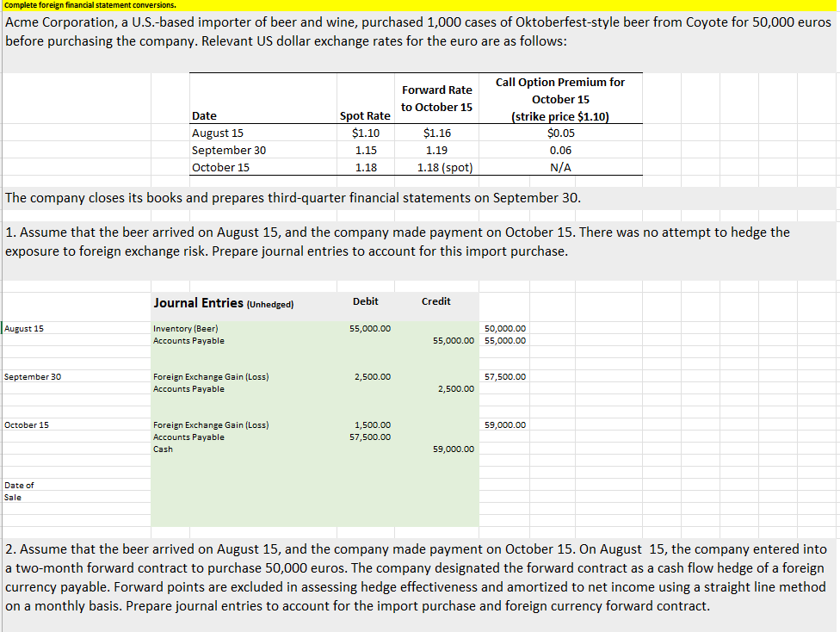The height and width of the screenshot is (632, 840).
Task: Select the credit amount '59,000.00' for Cash
Action: [454, 449]
